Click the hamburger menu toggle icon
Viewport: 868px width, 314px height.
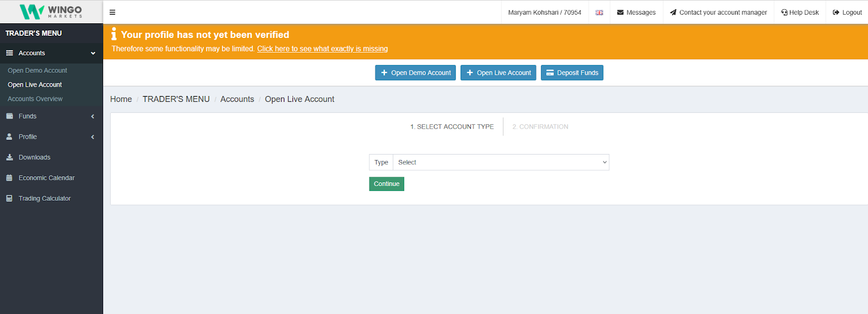click(x=112, y=12)
